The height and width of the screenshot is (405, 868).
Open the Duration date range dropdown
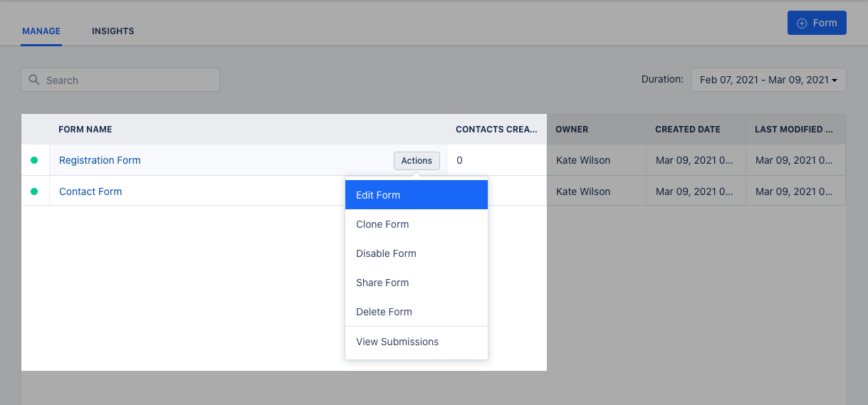(768, 80)
